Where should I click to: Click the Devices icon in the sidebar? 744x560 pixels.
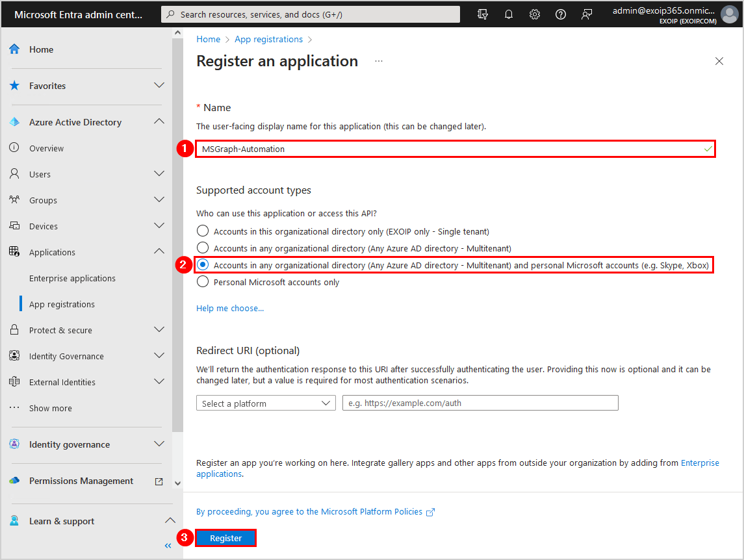pyautogui.click(x=14, y=225)
